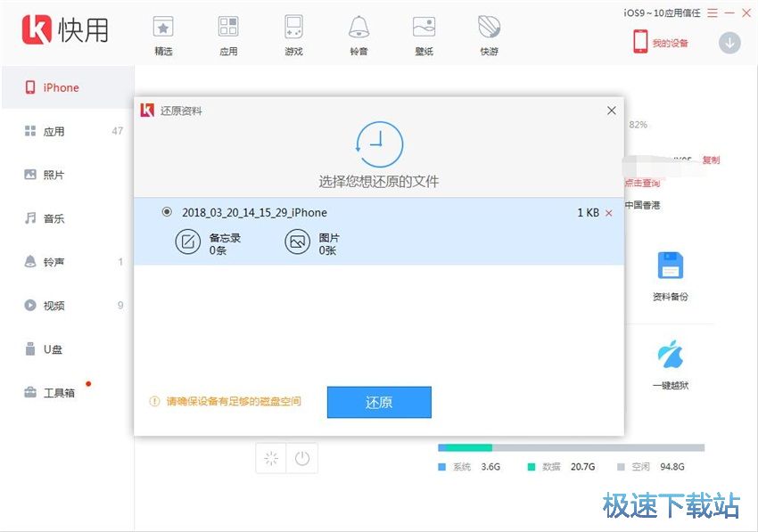Click the blue 还原 restore button

coord(379,402)
